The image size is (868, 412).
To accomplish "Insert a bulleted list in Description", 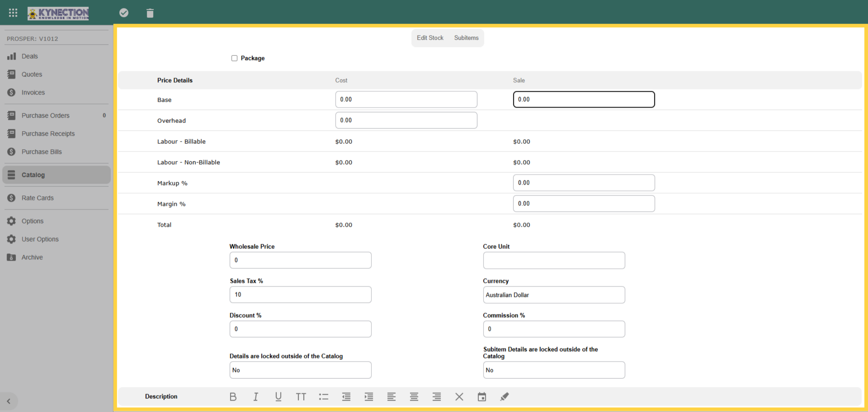I will (323, 397).
